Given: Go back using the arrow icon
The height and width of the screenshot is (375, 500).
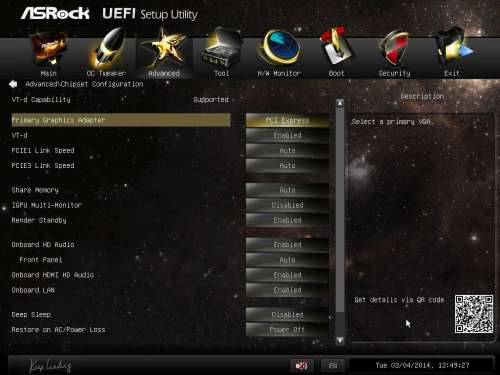Looking at the screenshot, I should click(x=13, y=84).
